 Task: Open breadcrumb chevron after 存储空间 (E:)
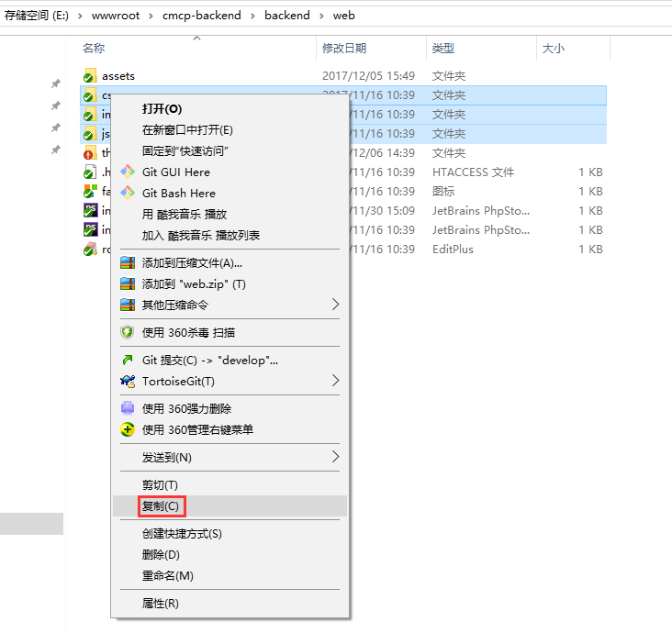(80, 16)
